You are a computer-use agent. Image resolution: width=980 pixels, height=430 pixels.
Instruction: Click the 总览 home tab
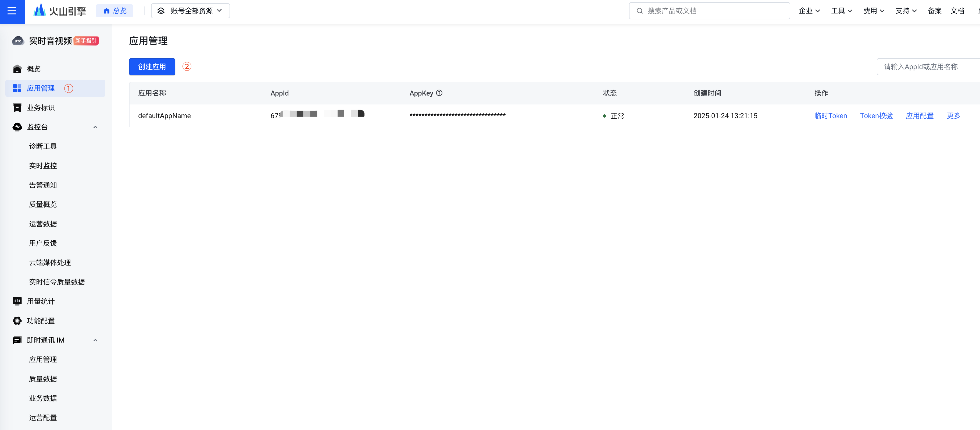coord(115,11)
